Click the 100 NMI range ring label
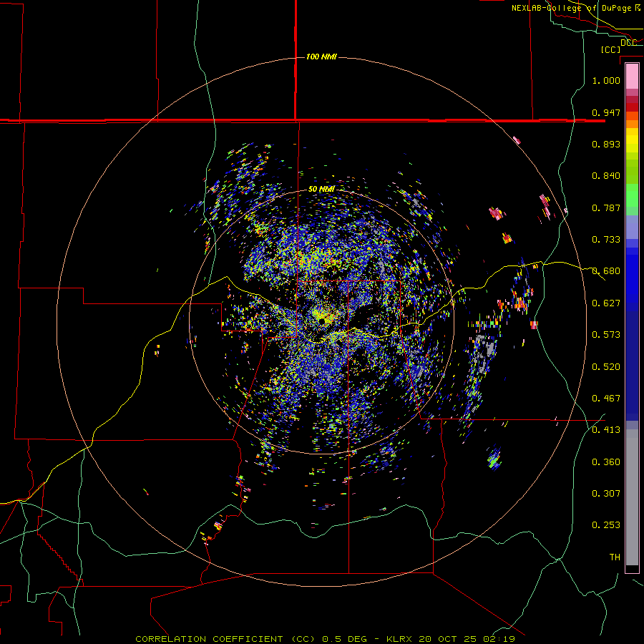The width and height of the screenshot is (644, 644). coord(321,57)
